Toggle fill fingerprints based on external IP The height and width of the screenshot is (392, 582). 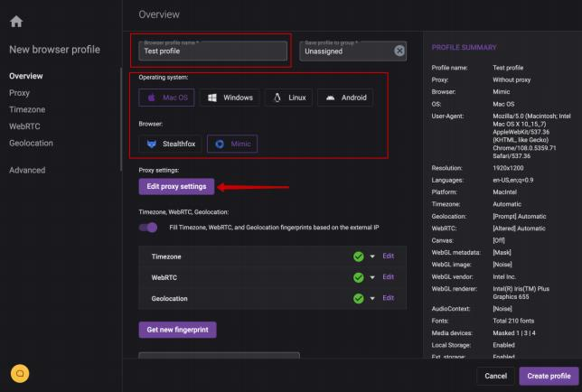coord(148,228)
